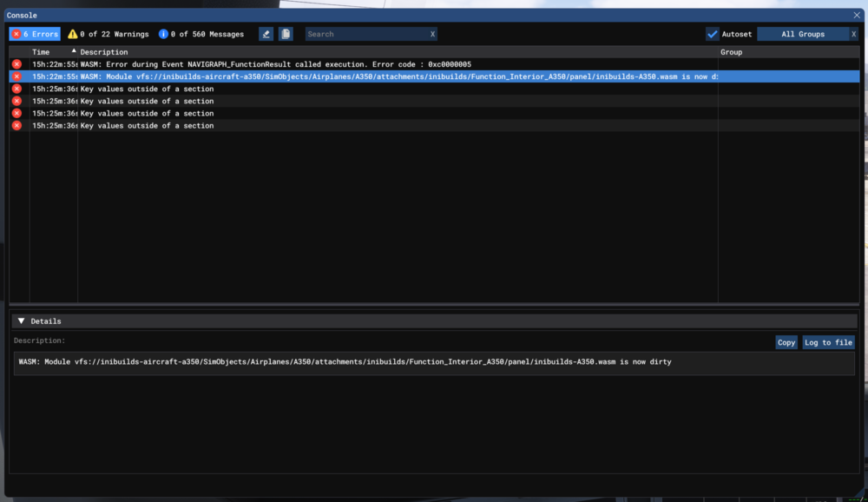Select the Time column header
Viewport: 868px width, 502px height.
[42, 52]
